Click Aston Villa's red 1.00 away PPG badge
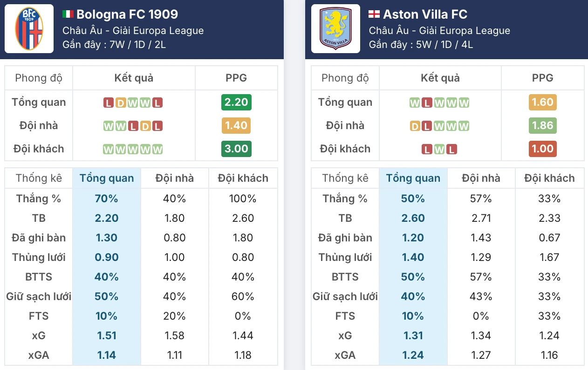 543,149
